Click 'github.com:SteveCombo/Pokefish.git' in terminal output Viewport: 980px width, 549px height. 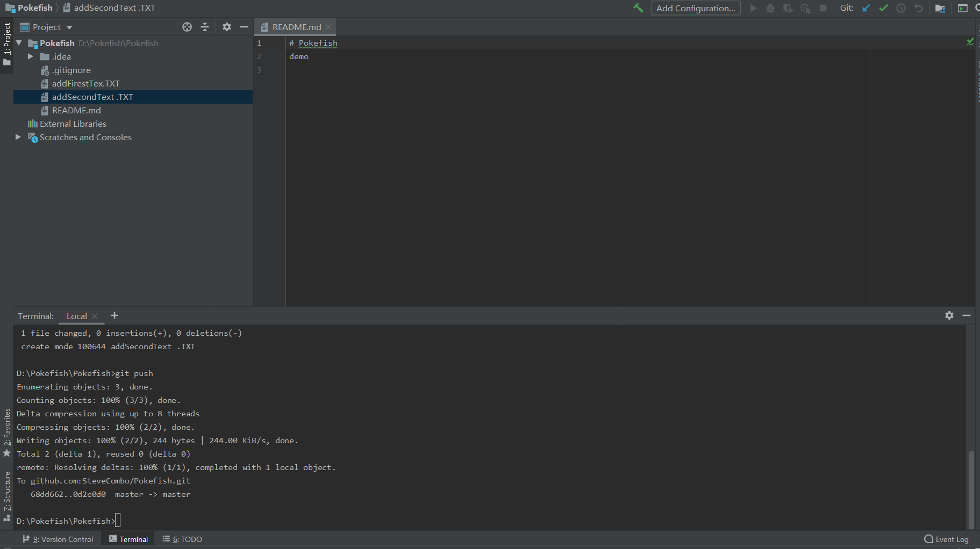click(x=111, y=481)
